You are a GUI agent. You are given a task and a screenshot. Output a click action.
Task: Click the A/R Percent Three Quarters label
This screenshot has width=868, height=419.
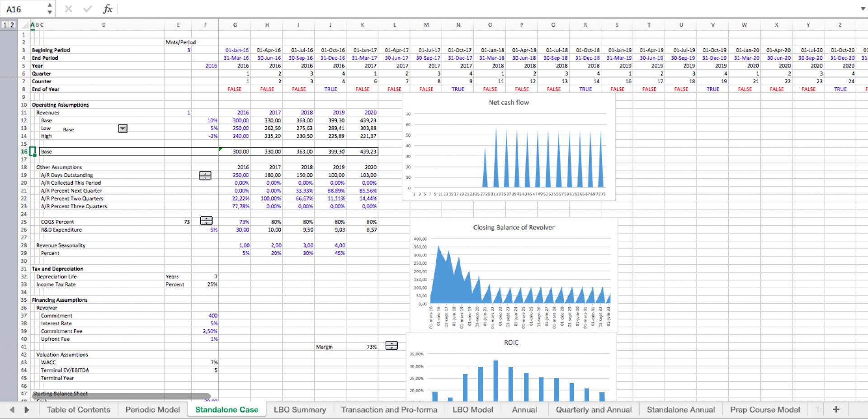(x=74, y=206)
